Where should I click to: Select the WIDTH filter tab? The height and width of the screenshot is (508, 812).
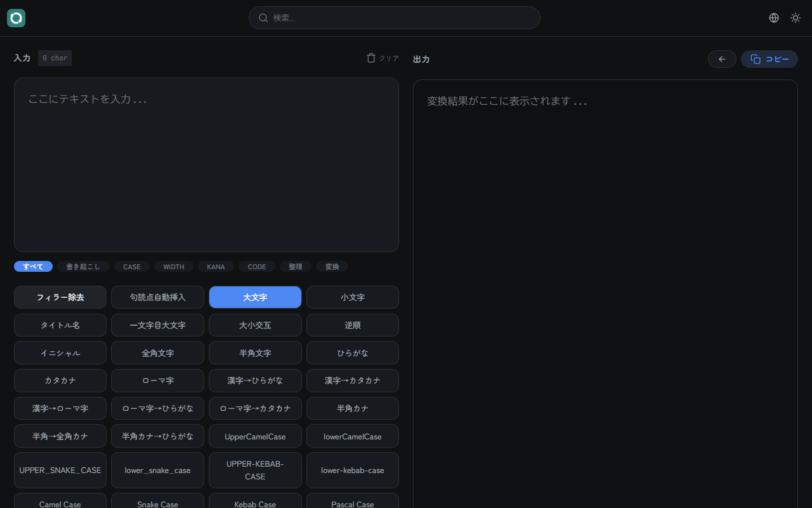click(174, 267)
